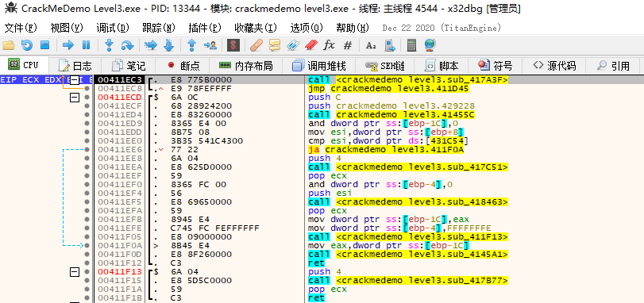Select the address 00411EFE

click(x=120, y=228)
